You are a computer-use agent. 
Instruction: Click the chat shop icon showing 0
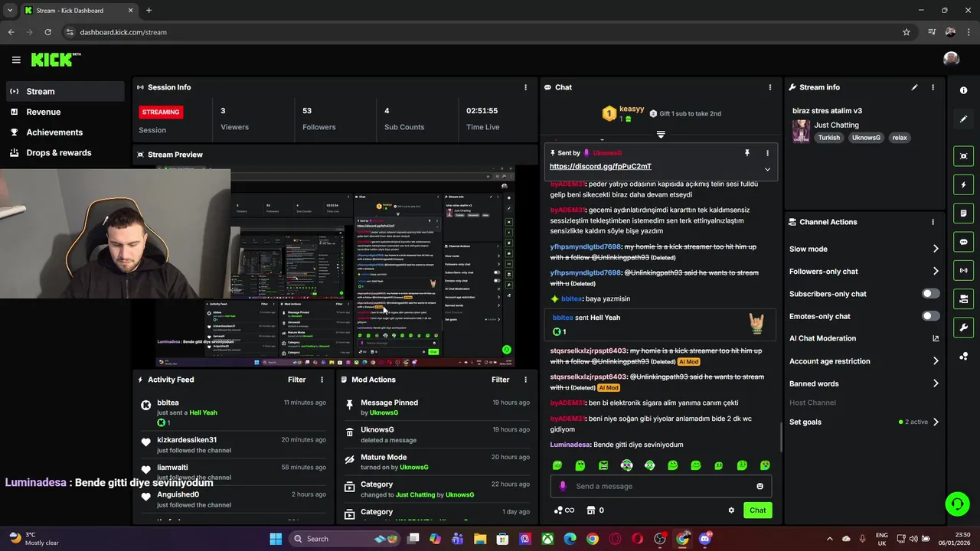pos(595,510)
